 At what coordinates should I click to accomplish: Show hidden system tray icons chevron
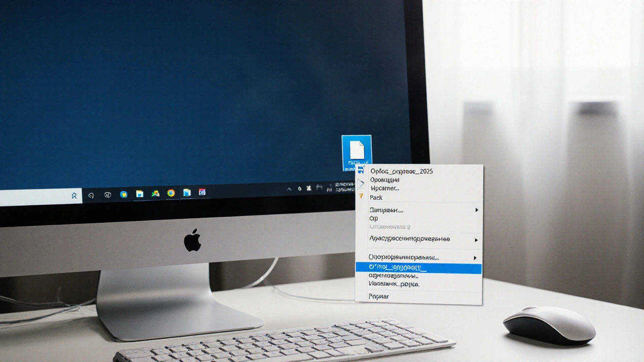point(289,189)
